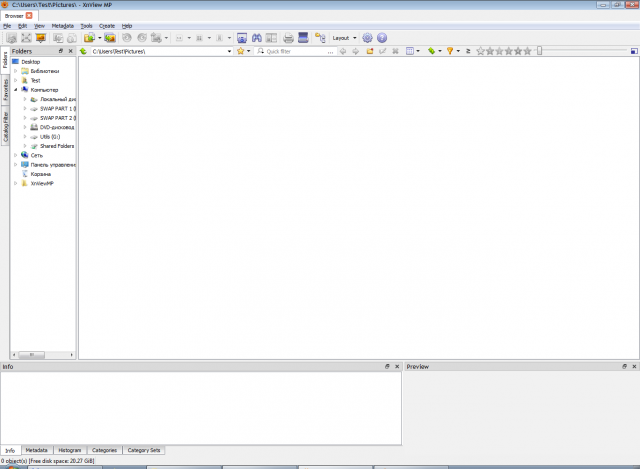This screenshot has width=640, height=469.
Task: Click the Compare images toolbar icon
Action: coord(271,38)
